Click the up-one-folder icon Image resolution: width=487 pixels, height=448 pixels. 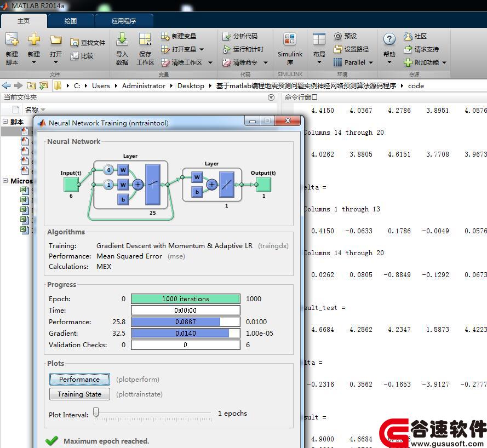[x=31, y=85]
